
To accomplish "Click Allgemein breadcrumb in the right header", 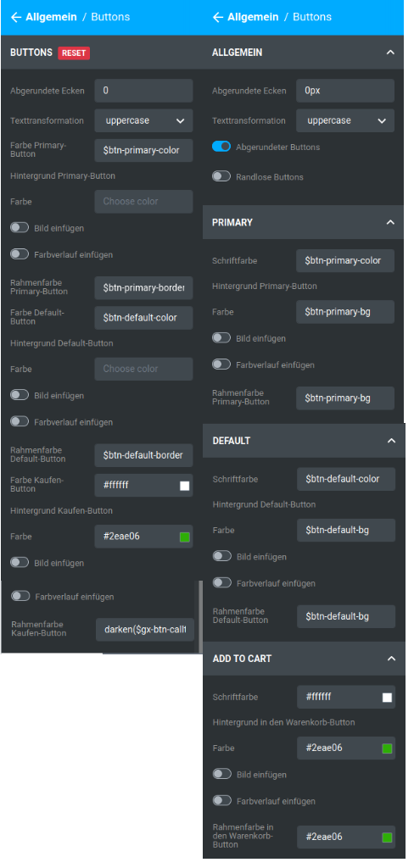I will [253, 17].
